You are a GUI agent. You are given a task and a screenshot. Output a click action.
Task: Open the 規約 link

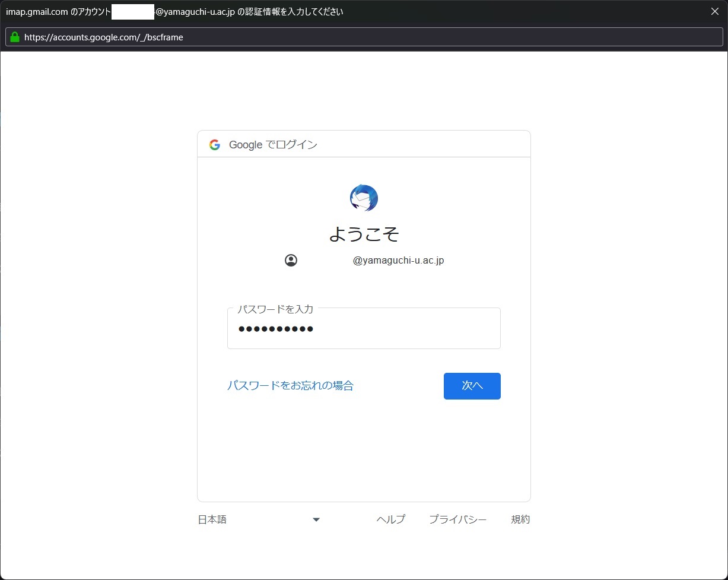(x=520, y=519)
